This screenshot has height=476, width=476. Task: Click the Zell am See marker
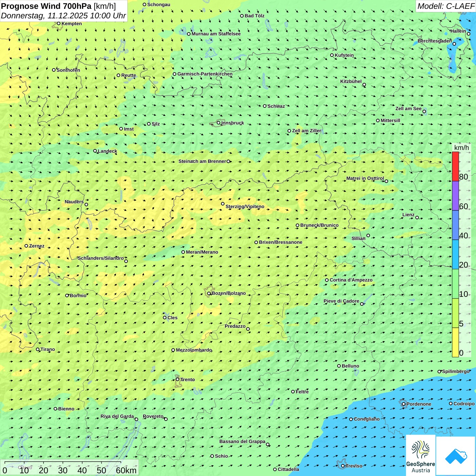(424, 111)
